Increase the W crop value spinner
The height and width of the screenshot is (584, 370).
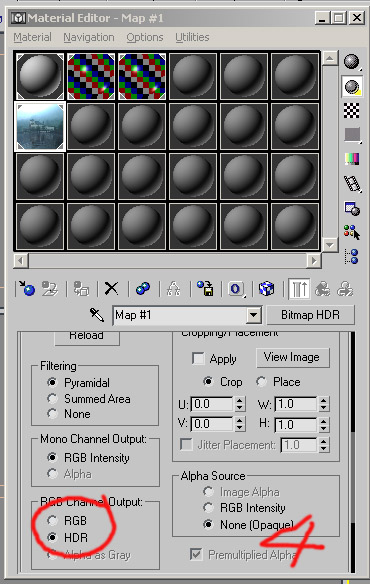[323, 400]
